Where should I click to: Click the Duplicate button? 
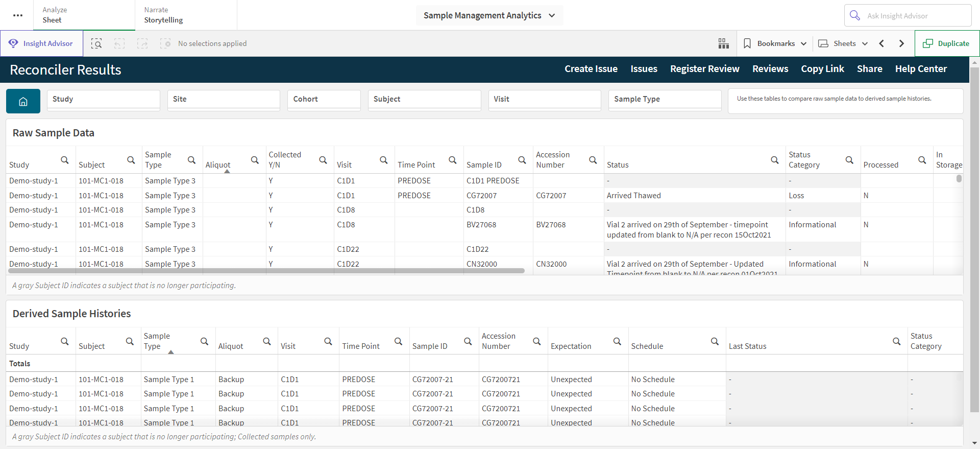(x=947, y=43)
